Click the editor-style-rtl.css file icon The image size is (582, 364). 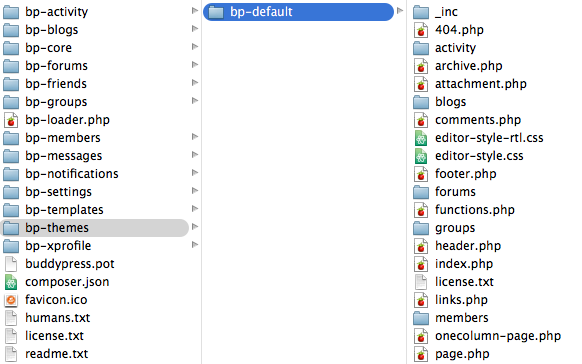(421, 138)
